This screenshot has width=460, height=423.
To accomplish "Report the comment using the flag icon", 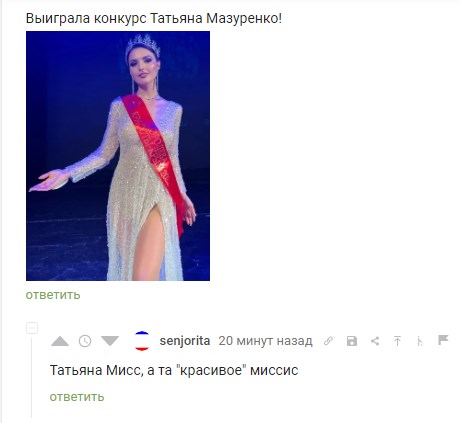I will (443, 340).
